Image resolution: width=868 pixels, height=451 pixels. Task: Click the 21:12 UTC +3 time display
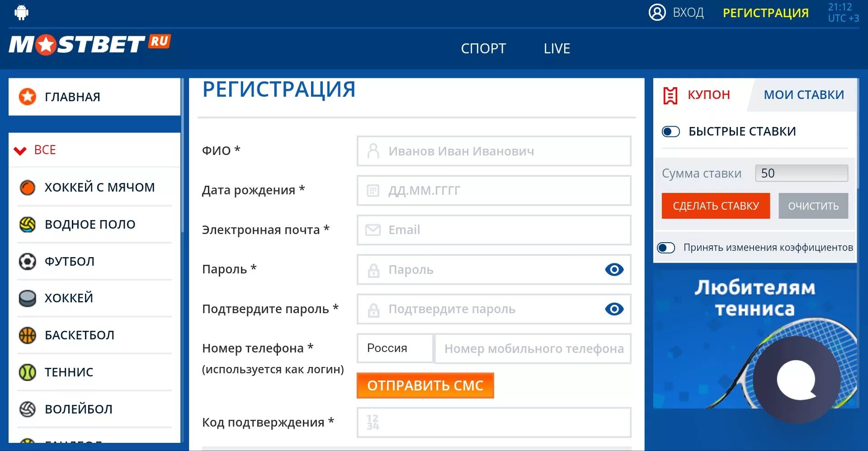click(843, 13)
